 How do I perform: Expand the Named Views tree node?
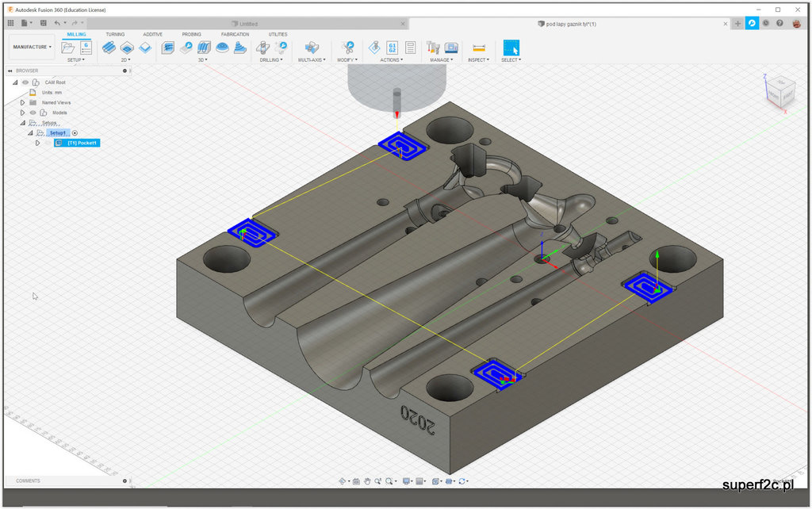23,102
